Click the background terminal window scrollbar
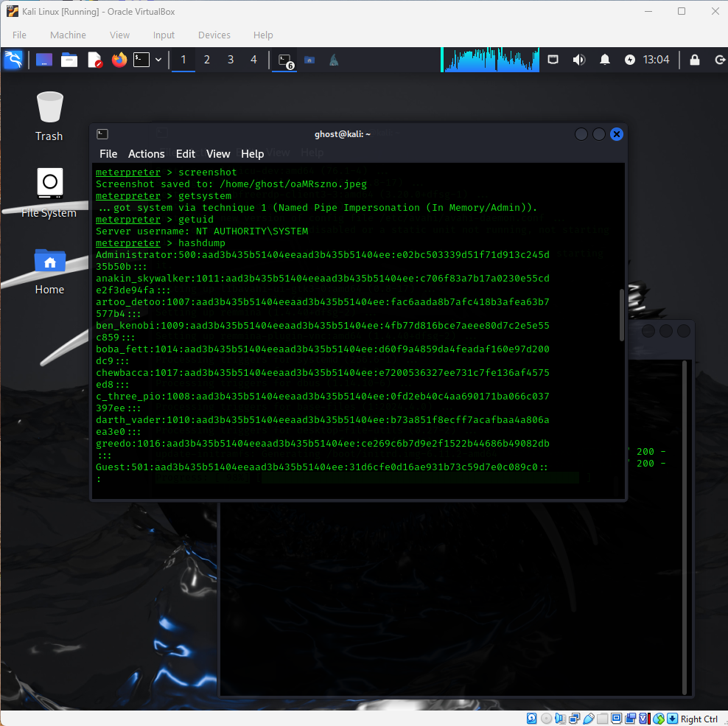This screenshot has width=728, height=726. pyautogui.click(x=685, y=527)
